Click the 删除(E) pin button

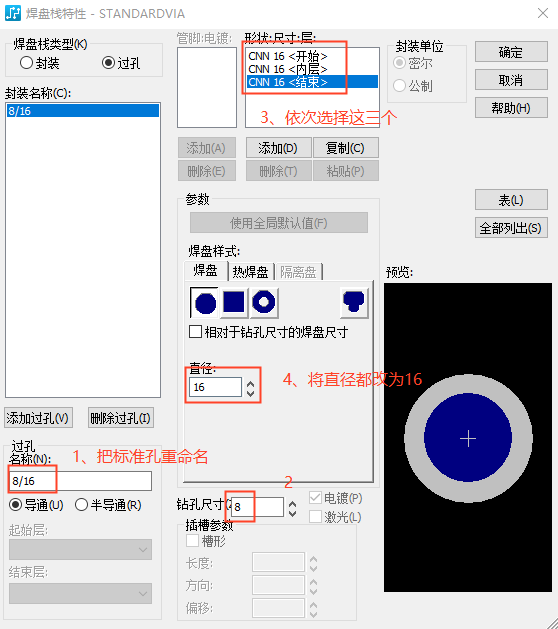(207, 171)
